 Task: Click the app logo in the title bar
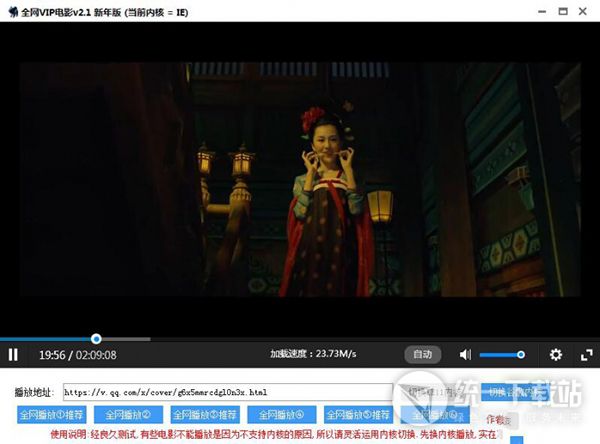click(11, 9)
